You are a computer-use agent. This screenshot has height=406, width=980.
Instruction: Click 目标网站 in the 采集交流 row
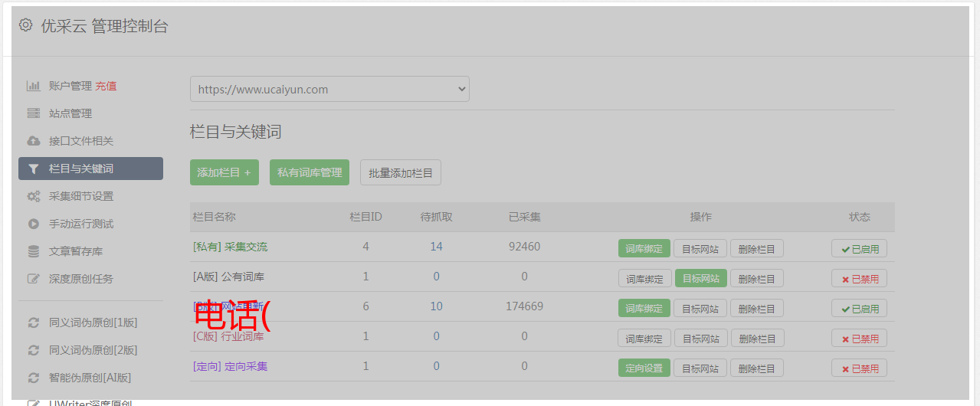[x=700, y=248]
